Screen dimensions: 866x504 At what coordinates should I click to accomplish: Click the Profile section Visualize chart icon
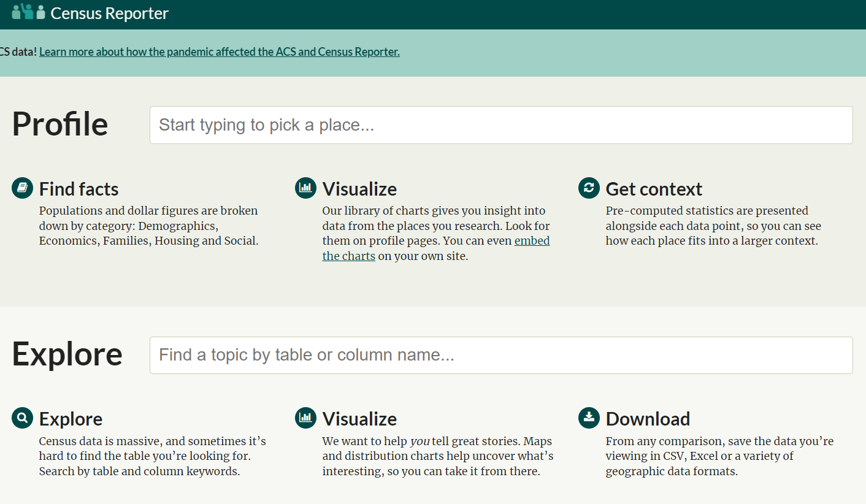(305, 188)
